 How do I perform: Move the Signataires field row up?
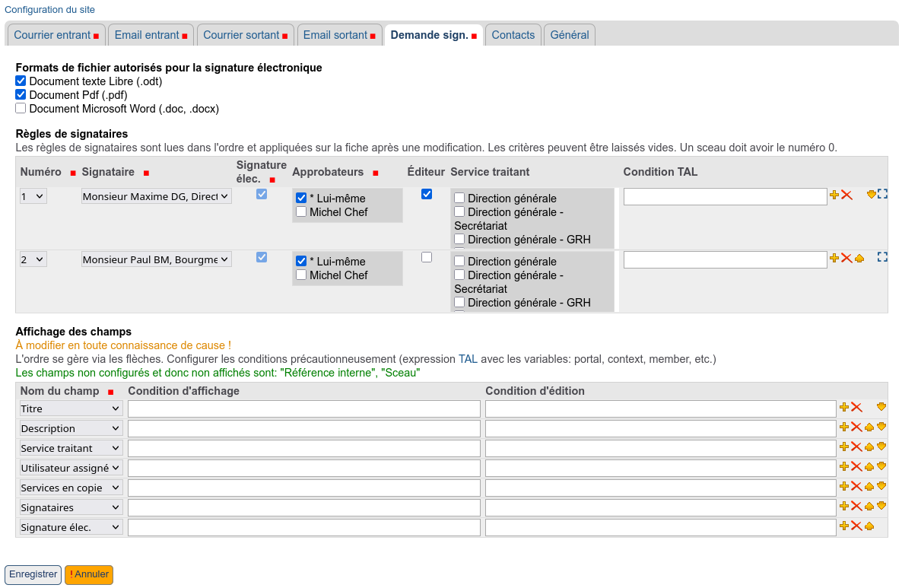click(869, 507)
